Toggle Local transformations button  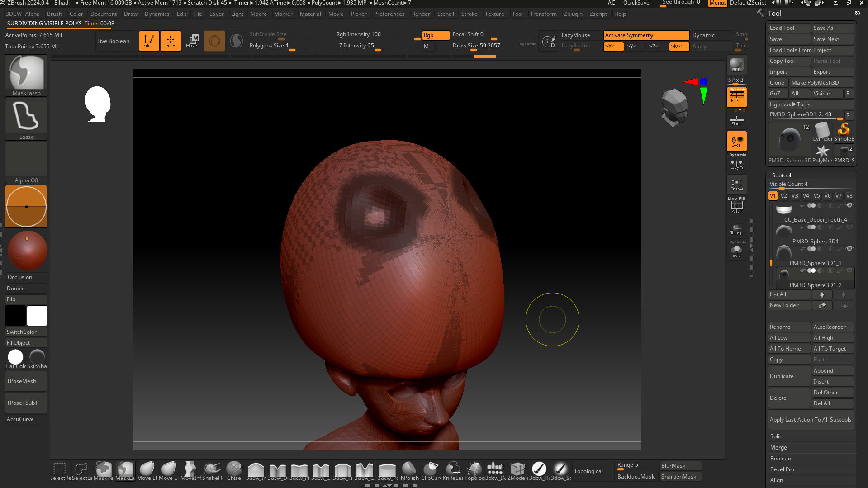pos(736,141)
